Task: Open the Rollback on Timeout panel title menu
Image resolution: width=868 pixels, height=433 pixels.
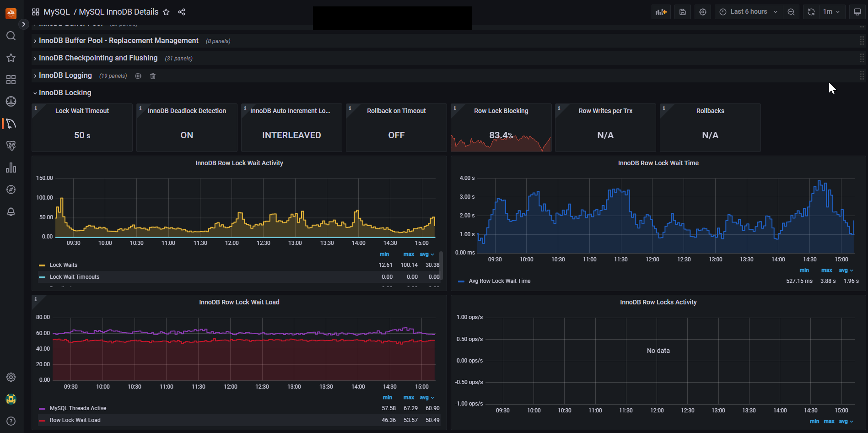Action: (396, 111)
